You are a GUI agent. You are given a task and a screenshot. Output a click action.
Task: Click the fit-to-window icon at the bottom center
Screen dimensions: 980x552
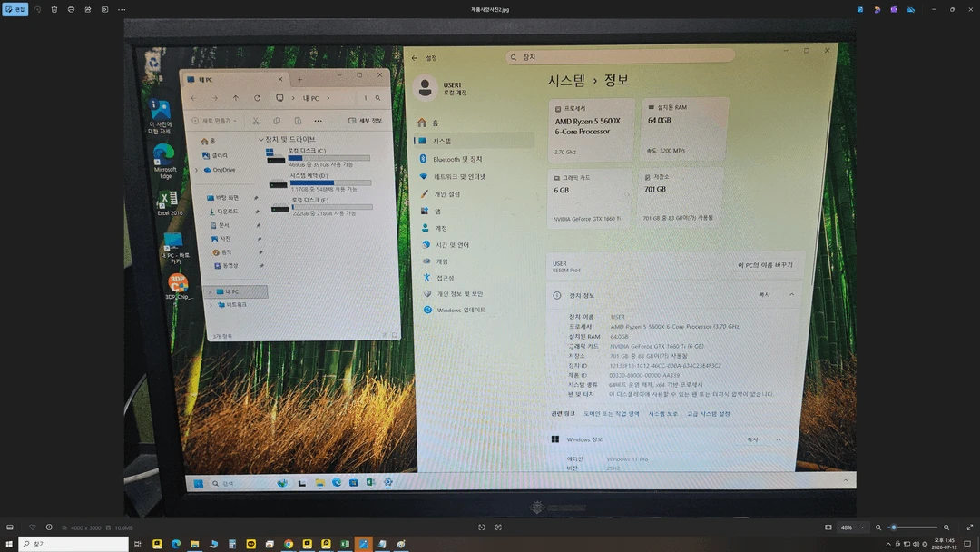pos(482,527)
